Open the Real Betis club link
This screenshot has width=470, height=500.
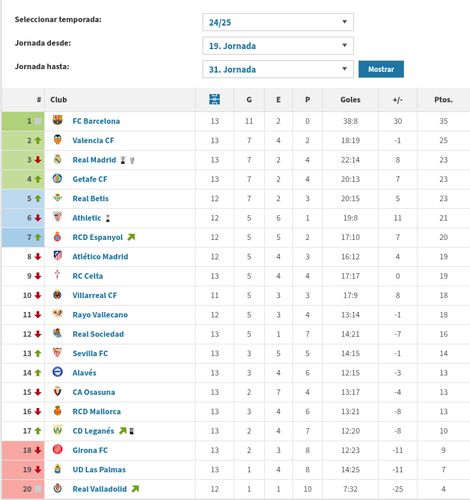pyautogui.click(x=90, y=199)
